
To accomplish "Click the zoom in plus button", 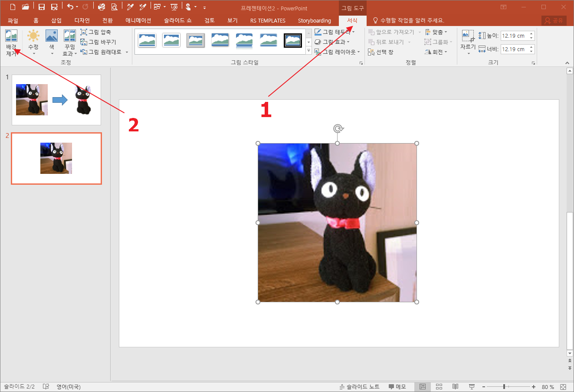I will pos(534,387).
